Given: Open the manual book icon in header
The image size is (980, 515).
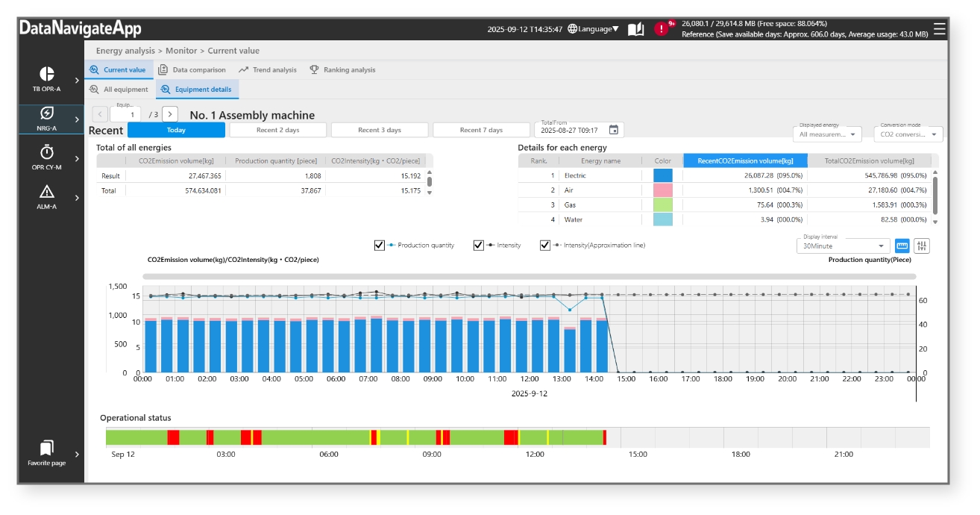Looking at the screenshot, I should (x=635, y=29).
